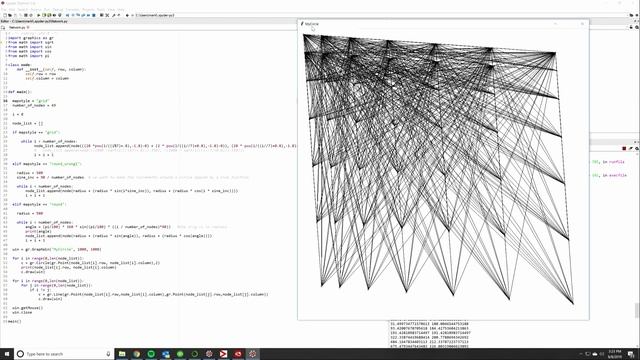This screenshot has width=640, height=360.
Task: Click the final main() call line
Action: tap(14, 321)
